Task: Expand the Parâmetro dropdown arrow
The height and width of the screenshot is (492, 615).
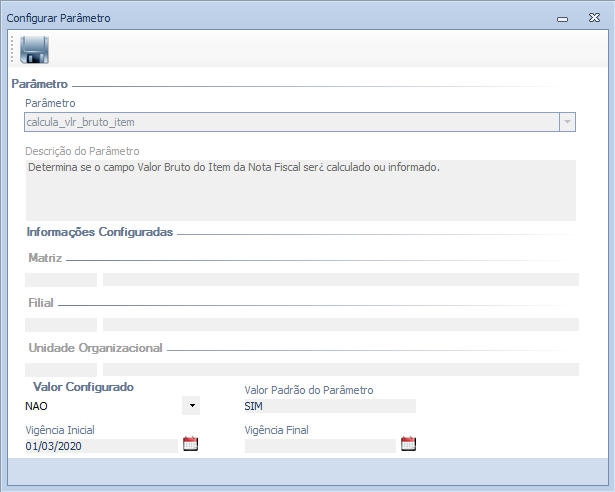Action: 567,122
